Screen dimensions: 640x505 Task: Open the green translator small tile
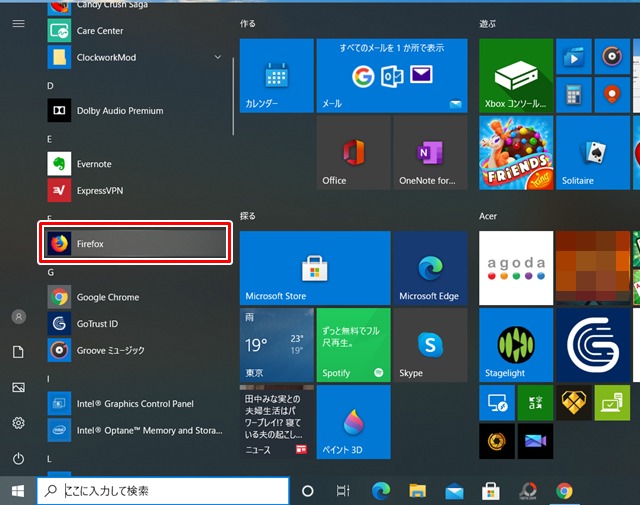(535, 403)
